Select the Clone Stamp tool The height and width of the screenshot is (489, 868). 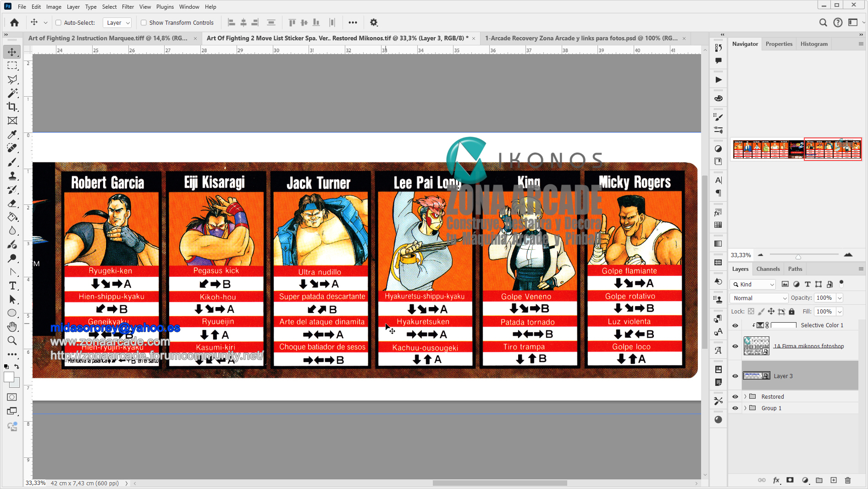pos(12,176)
